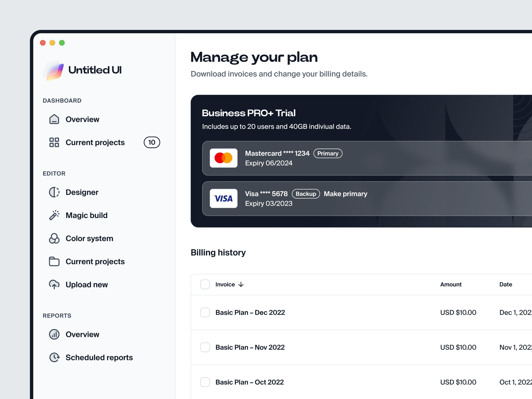This screenshot has height=399, width=532.
Task: Select the Overview home icon under Dashboard
Action: (54, 119)
